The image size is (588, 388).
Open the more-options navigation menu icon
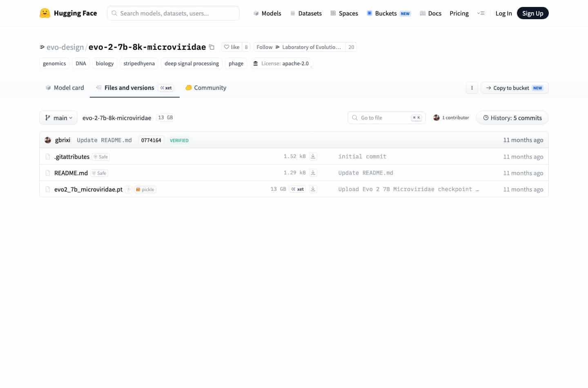pyautogui.click(x=481, y=13)
